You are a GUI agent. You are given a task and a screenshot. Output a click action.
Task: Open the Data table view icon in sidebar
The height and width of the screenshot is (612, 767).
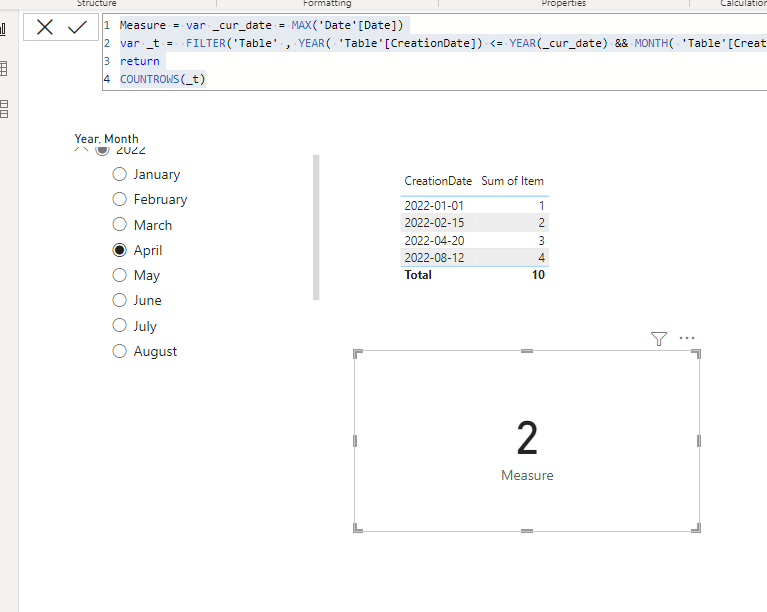3,68
